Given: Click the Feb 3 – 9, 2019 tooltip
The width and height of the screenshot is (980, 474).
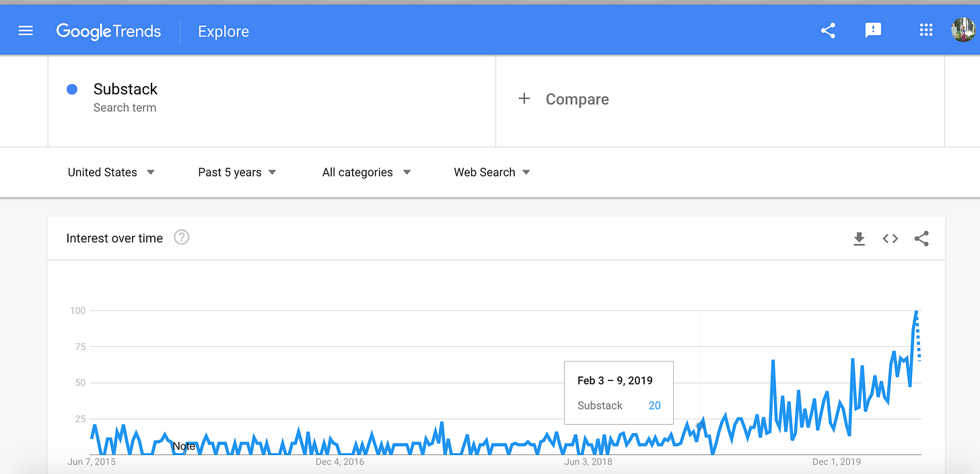Looking at the screenshot, I should (619, 393).
